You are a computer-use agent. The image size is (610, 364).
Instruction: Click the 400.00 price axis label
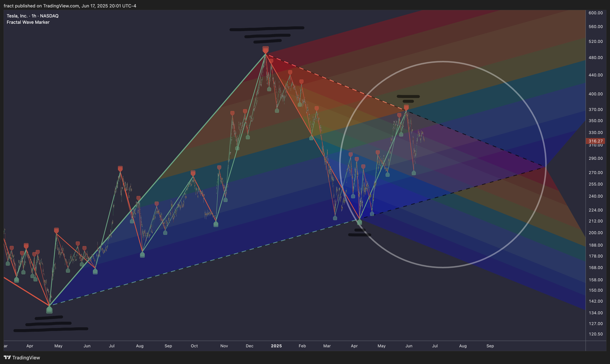pyautogui.click(x=596, y=94)
